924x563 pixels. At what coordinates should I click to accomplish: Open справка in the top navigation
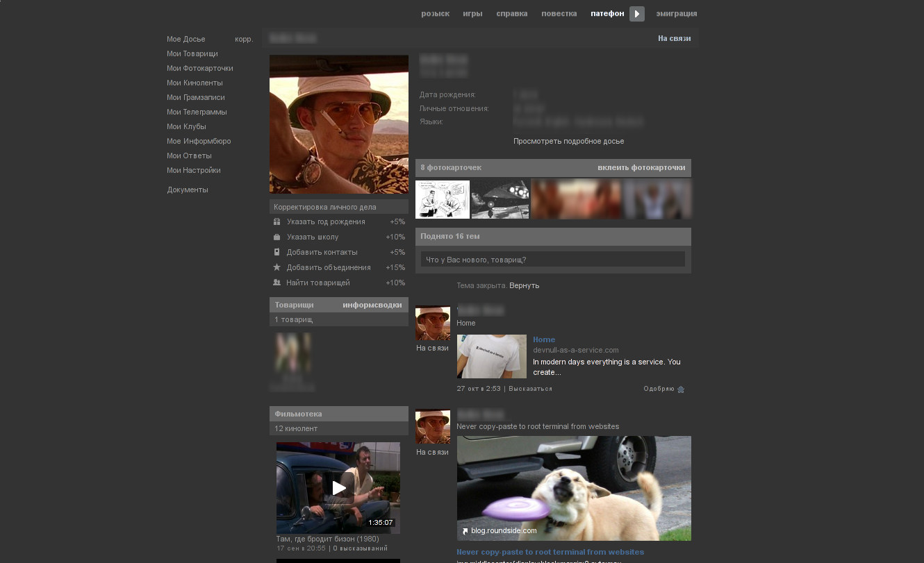pyautogui.click(x=512, y=14)
